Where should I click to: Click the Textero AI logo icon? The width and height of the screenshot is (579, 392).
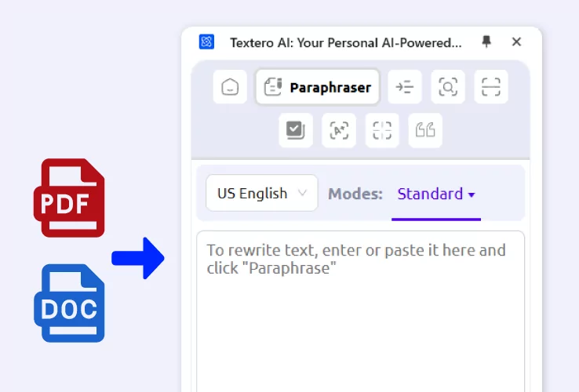(206, 42)
